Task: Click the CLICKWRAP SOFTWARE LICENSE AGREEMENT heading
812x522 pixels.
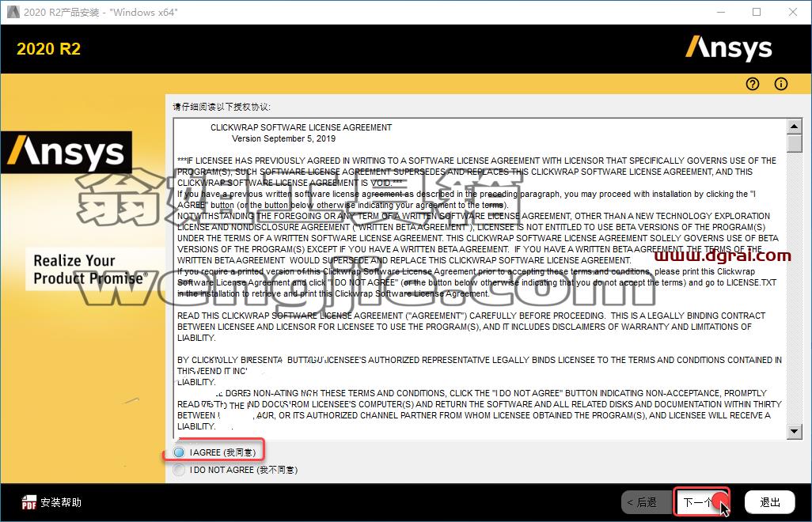Action: point(301,127)
